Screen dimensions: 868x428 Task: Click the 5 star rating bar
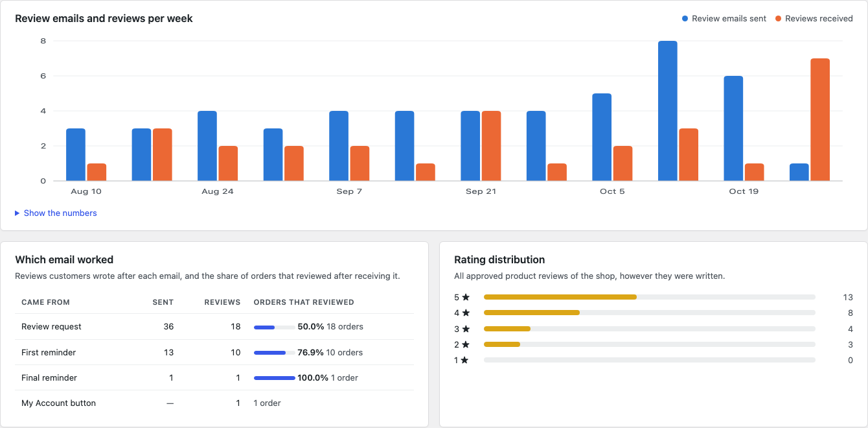649,297
